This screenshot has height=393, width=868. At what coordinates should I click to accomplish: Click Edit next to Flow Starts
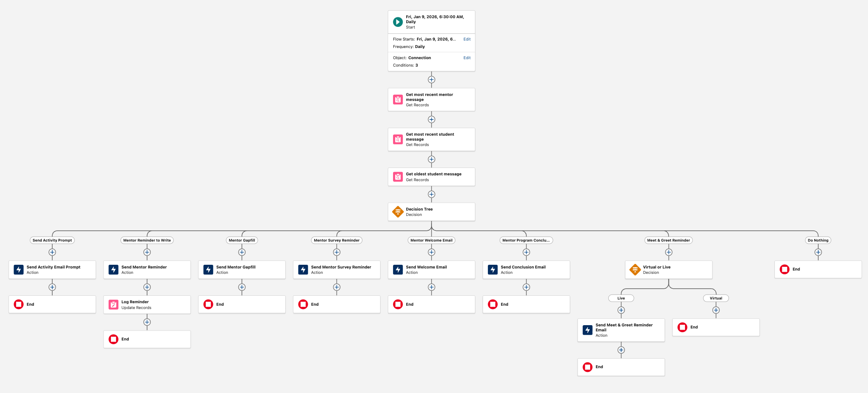tap(467, 39)
